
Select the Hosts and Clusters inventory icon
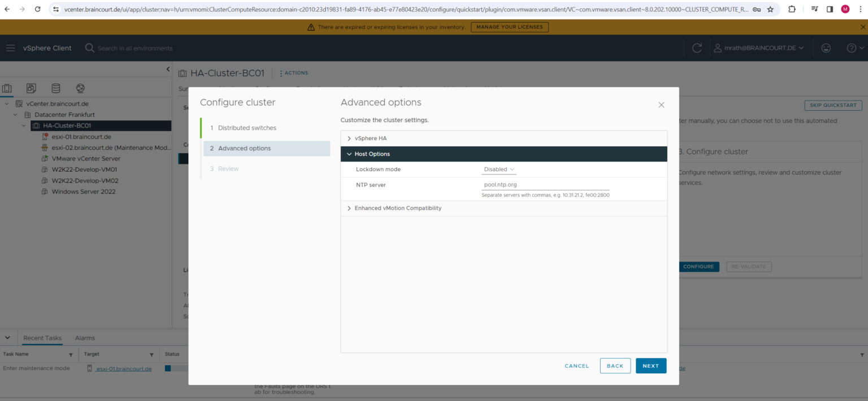[x=7, y=88]
